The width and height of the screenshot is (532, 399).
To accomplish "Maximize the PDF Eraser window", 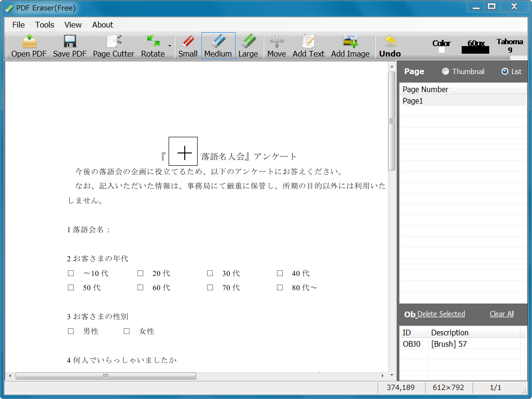I will (491, 7).
